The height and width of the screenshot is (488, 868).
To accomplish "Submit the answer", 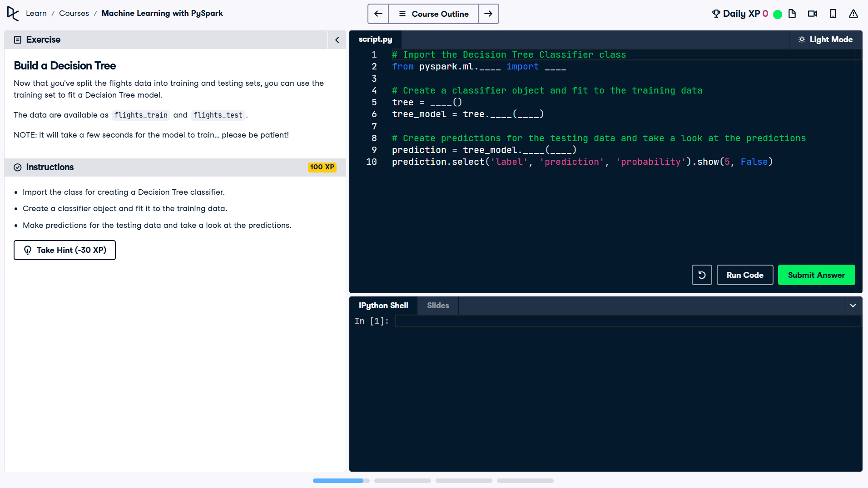I will point(816,275).
